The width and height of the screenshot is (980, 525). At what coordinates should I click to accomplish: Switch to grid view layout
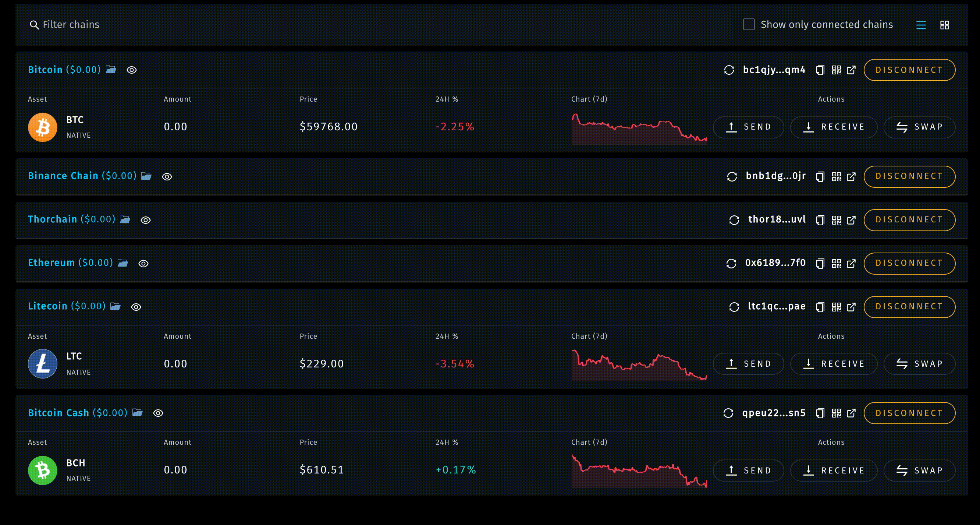tap(945, 25)
